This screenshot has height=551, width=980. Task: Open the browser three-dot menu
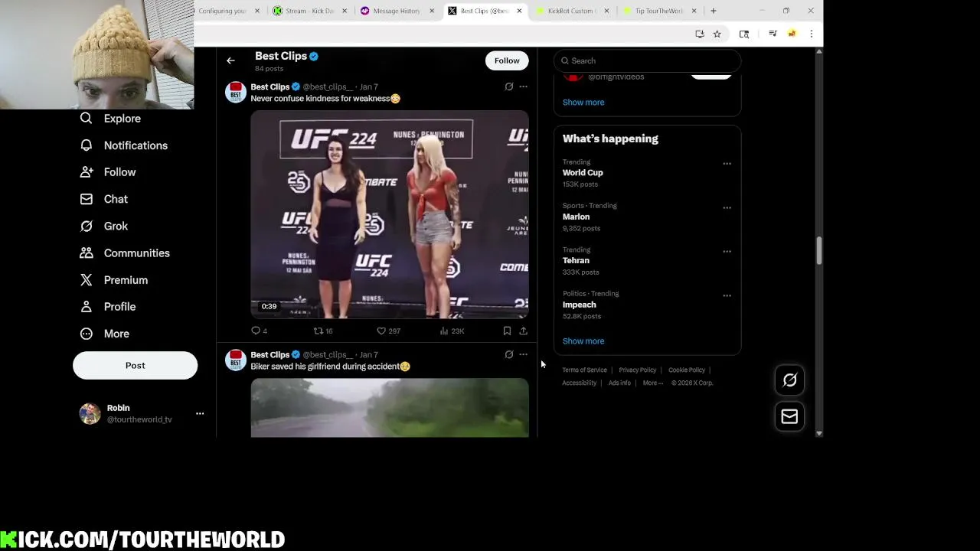point(812,34)
